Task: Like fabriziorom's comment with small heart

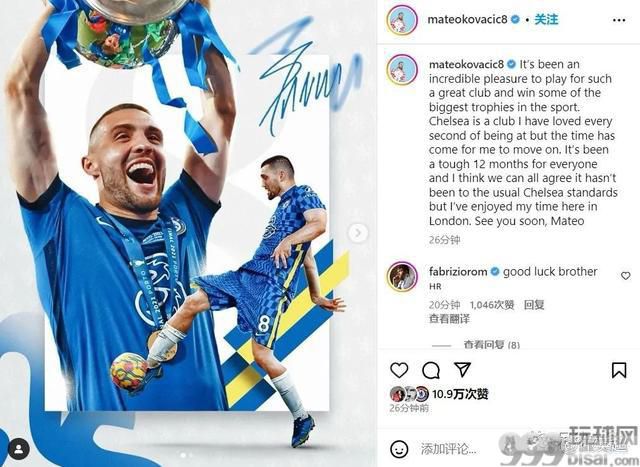Action: (625, 276)
